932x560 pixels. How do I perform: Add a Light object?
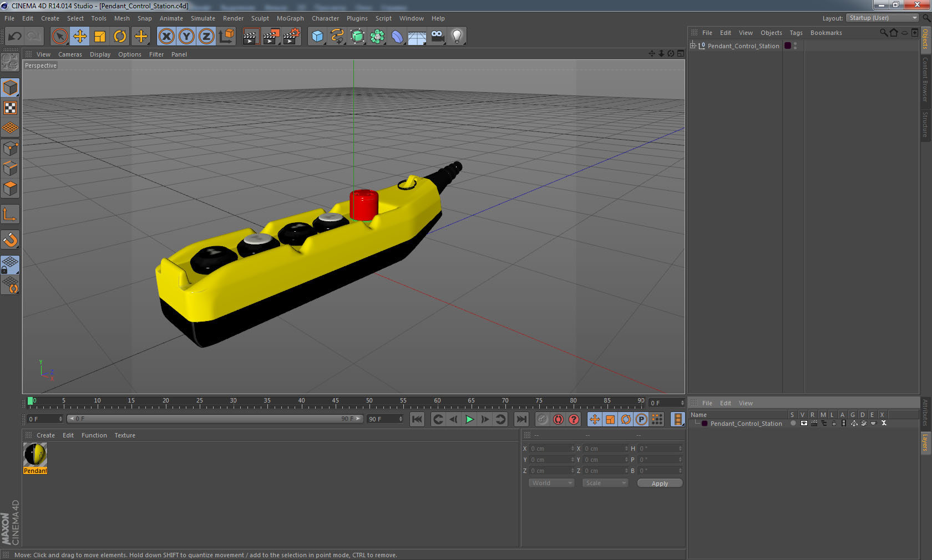[x=457, y=37]
